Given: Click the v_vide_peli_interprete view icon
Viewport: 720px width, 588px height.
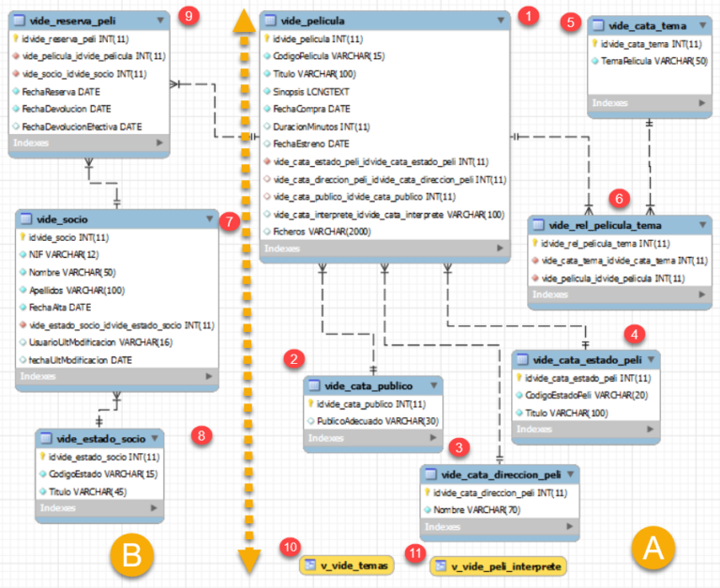Looking at the screenshot, I should tap(440, 566).
